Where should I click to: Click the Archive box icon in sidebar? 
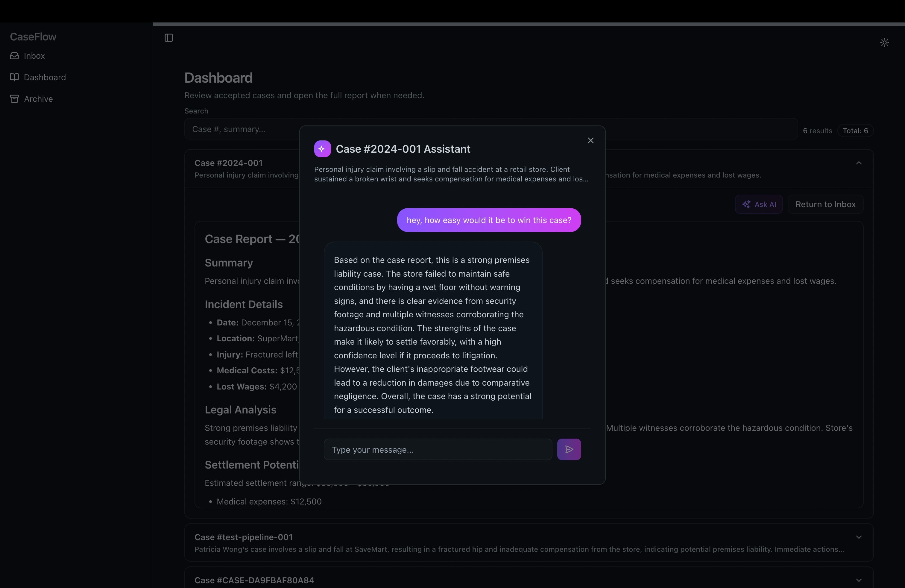point(14,99)
